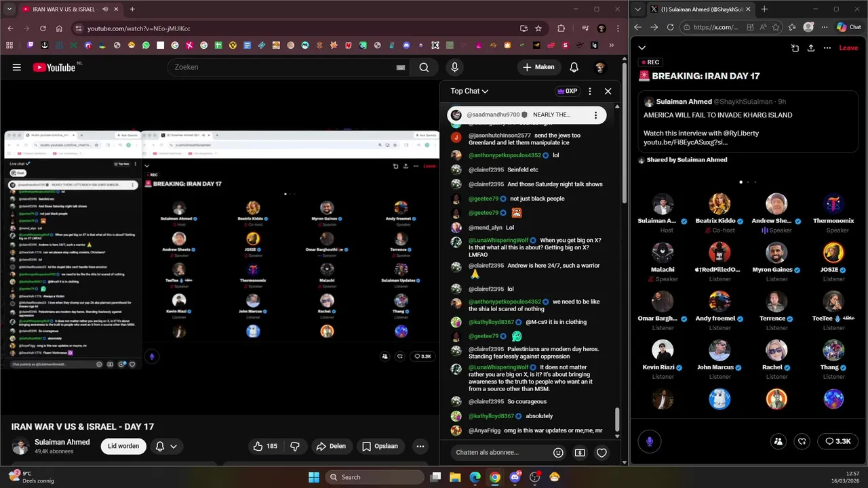The height and width of the screenshot is (488, 868).
Task: Open Windows Start menu
Action: coord(314,477)
